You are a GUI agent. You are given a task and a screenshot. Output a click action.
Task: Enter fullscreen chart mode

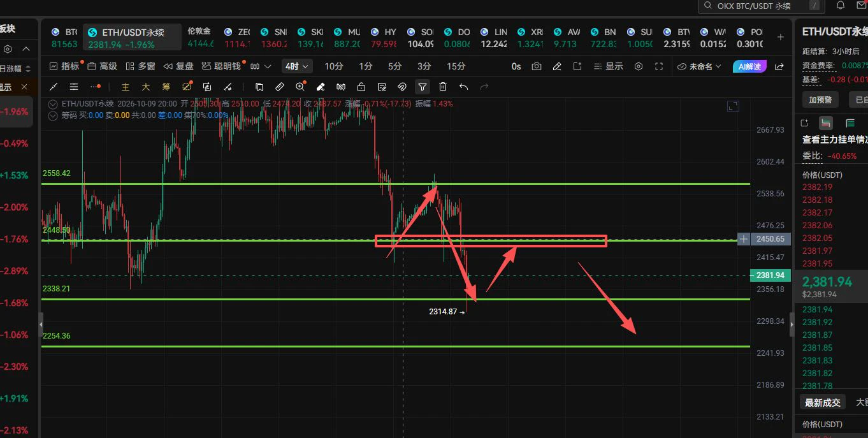[659, 66]
